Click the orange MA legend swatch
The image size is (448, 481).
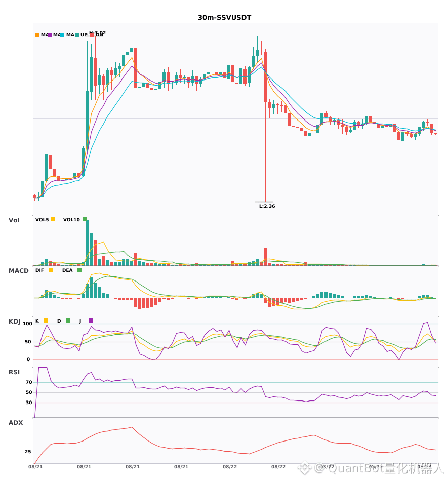click(x=37, y=35)
